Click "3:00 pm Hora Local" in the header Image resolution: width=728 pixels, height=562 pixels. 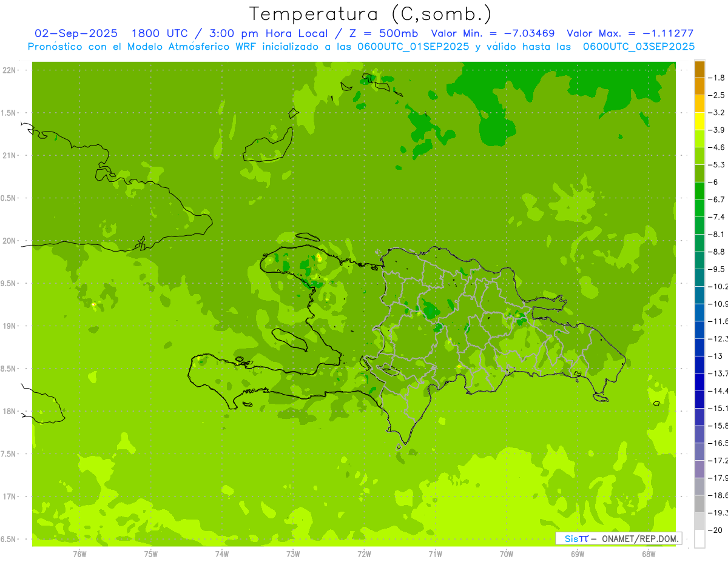(268, 34)
